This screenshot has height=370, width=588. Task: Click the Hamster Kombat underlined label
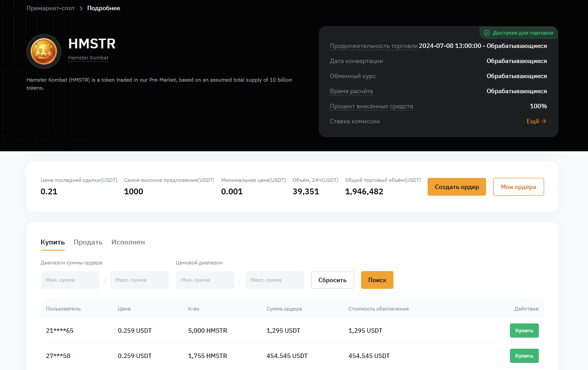coord(88,58)
